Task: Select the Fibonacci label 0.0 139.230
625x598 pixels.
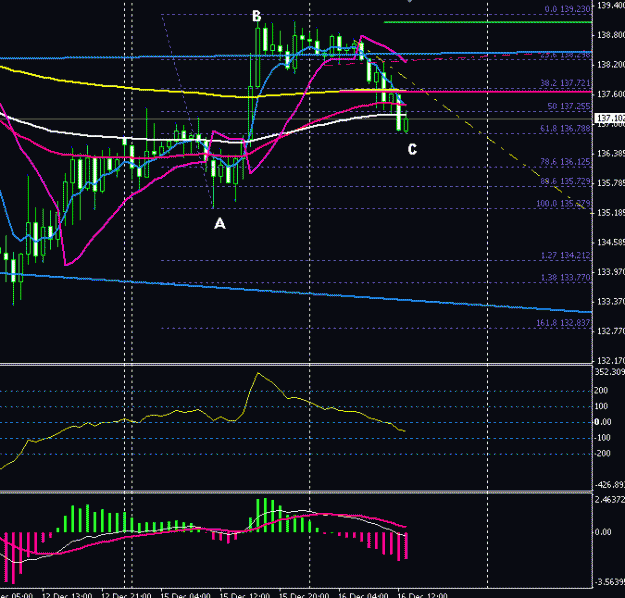Action: (568, 9)
